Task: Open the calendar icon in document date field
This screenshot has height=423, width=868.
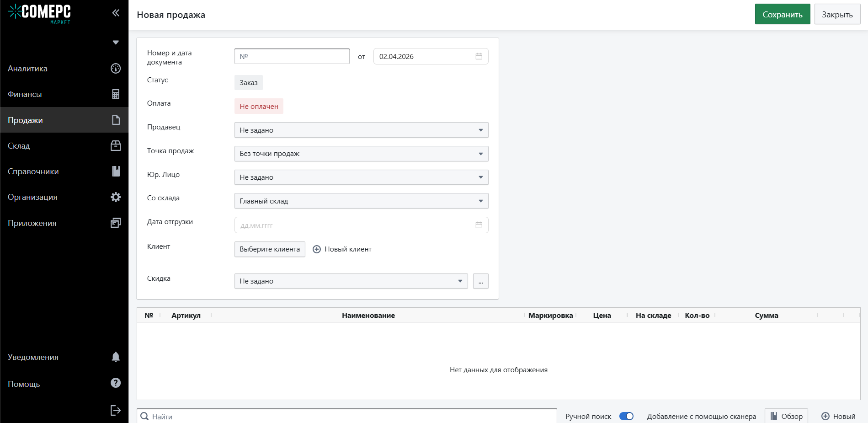Action: 479,56
